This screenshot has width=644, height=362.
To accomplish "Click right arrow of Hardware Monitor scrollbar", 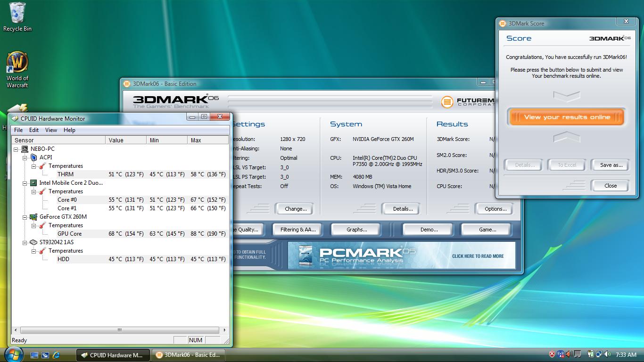I will [x=224, y=330].
